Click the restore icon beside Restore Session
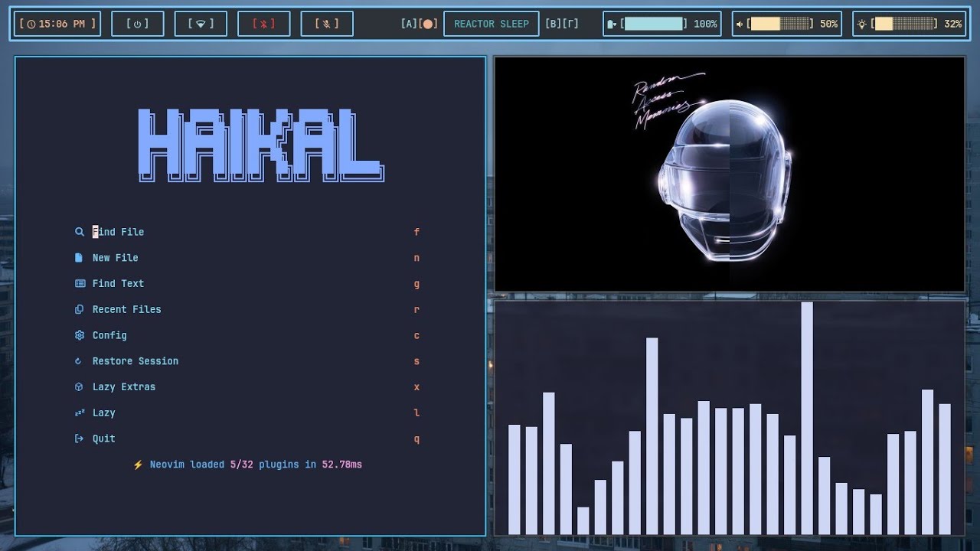The image size is (980, 551). click(x=78, y=361)
